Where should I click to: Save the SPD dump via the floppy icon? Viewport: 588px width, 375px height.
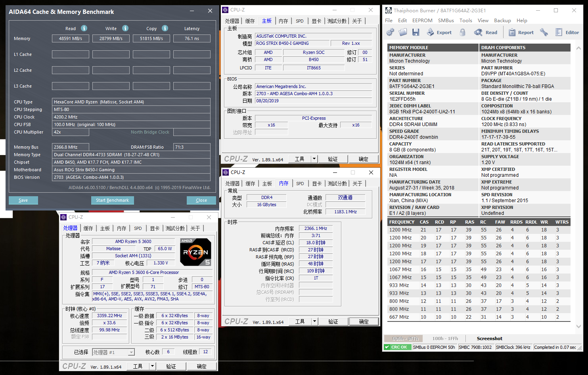click(x=416, y=32)
